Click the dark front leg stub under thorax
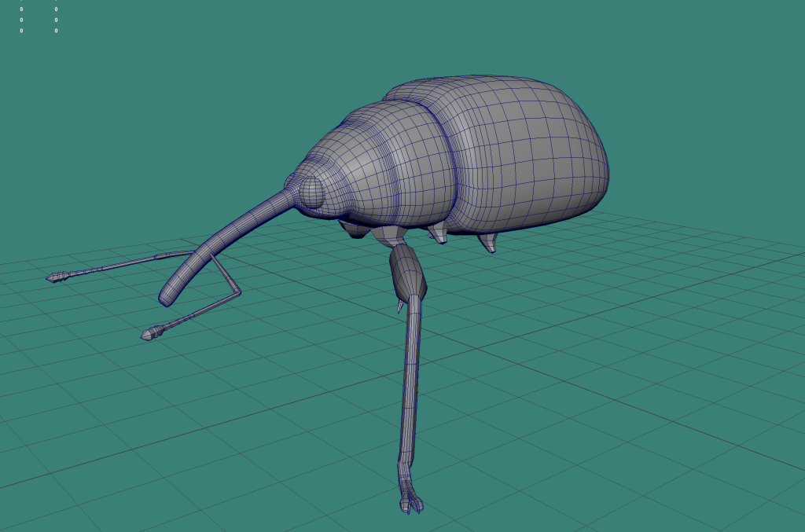805x532 pixels. (355, 229)
